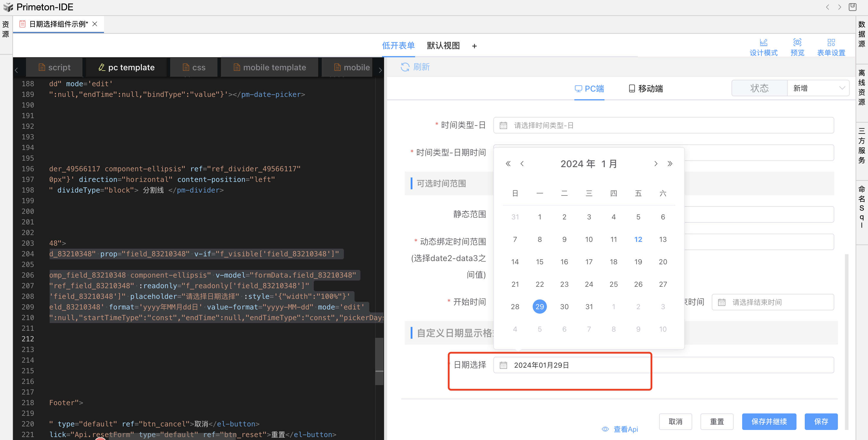Click the 保存并继续 button

tap(769, 421)
